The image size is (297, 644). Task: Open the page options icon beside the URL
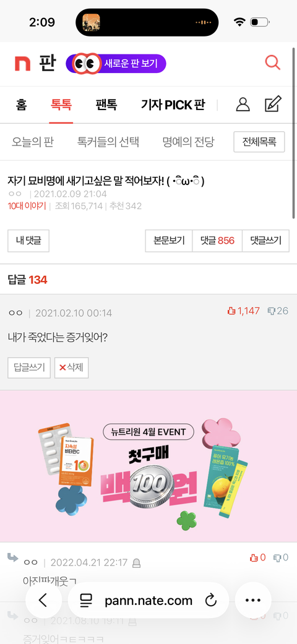[86, 601]
